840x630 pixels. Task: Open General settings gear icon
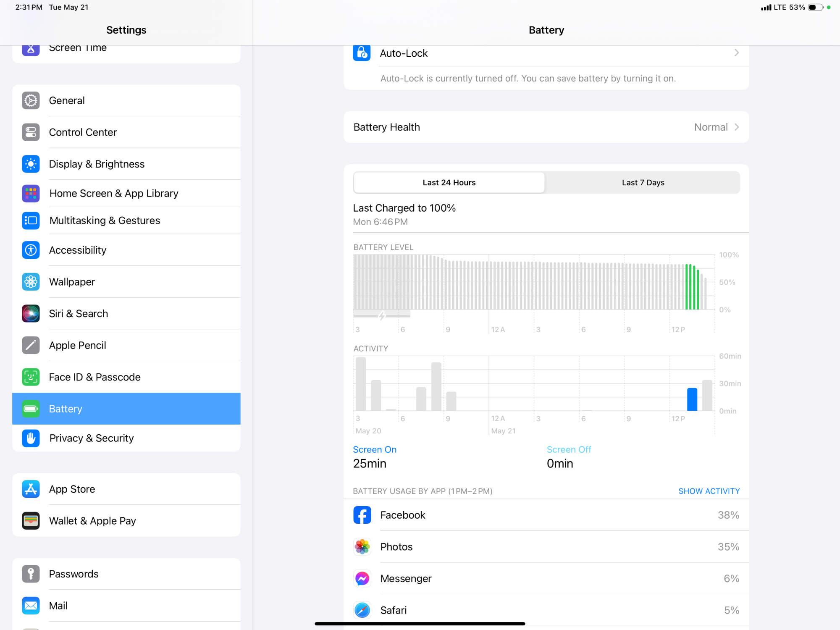coord(31,100)
